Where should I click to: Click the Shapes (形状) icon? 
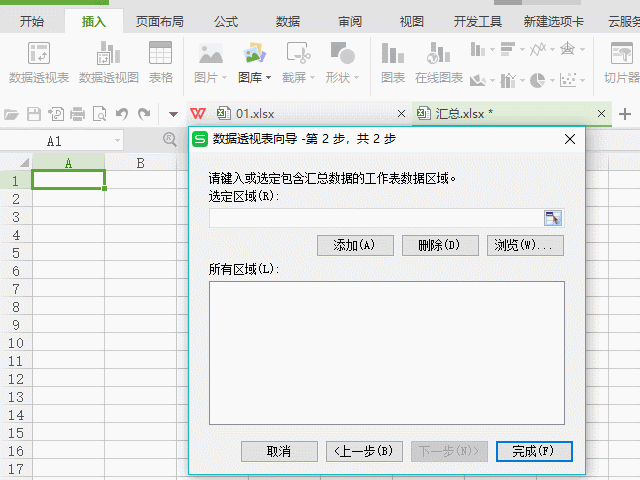pos(342,53)
